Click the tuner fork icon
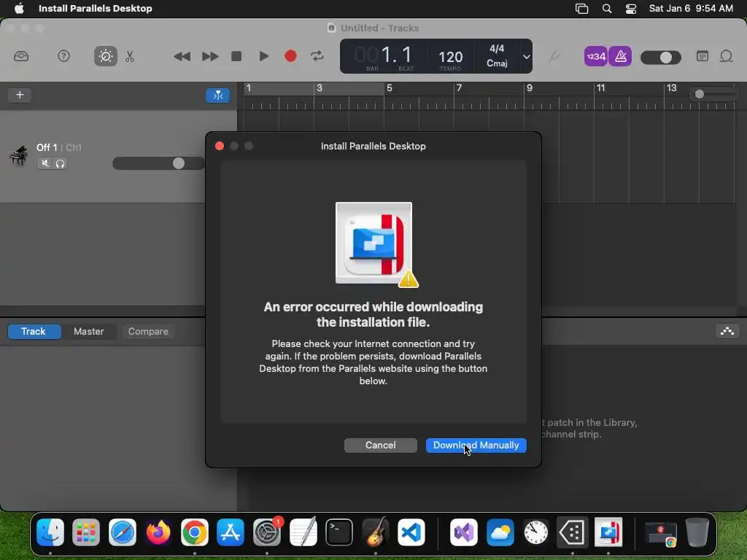Image resolution: width=747 pixels, height=560 pixels. click(554, 57)
